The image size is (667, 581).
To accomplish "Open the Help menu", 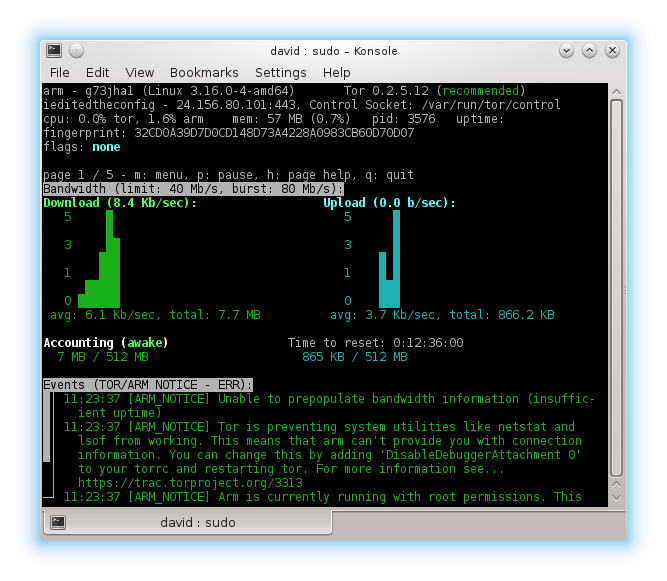I will pyautogui.click(x=336, y=73).
